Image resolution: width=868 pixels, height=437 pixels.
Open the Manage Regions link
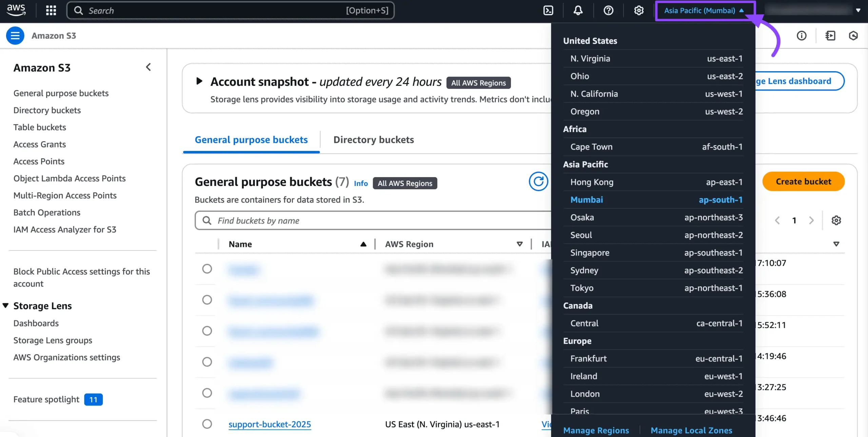point(596,430)
